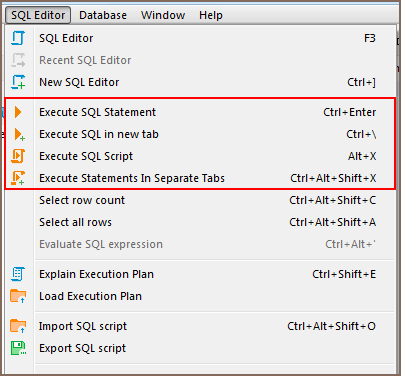Click the green Export SQL script disk icon
This screenshot has width=401, height=376.
pos(18,348)
